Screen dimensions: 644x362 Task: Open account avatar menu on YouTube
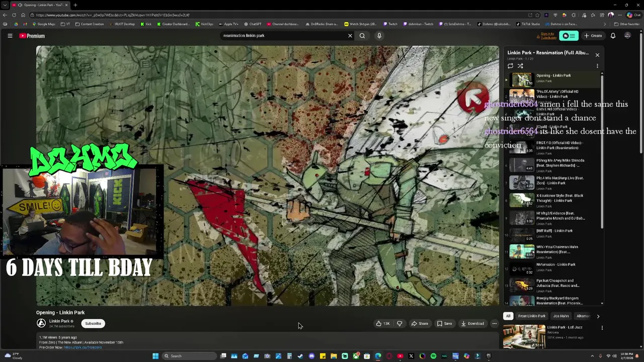[x=627, y=36]
